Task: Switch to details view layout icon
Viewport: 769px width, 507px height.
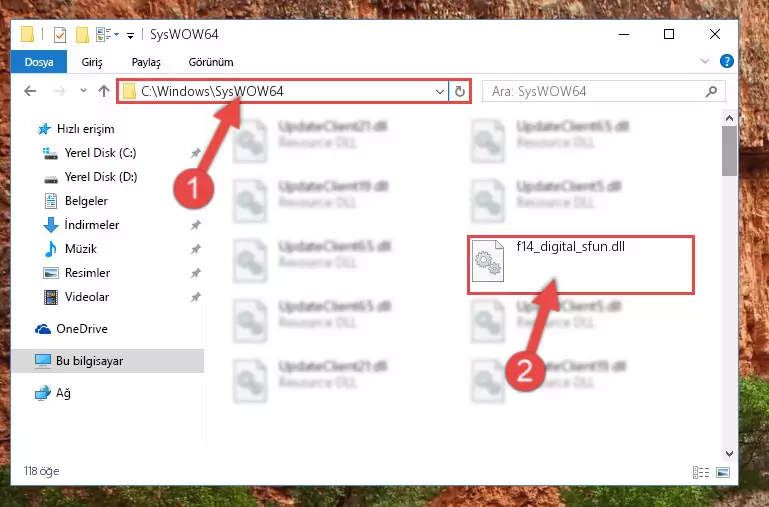Action: (x=701, y=473)
